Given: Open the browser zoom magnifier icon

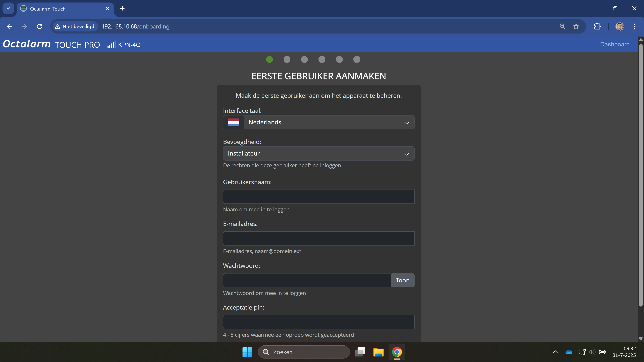Looking at the screenshot, I should click(x=562, y=26).
